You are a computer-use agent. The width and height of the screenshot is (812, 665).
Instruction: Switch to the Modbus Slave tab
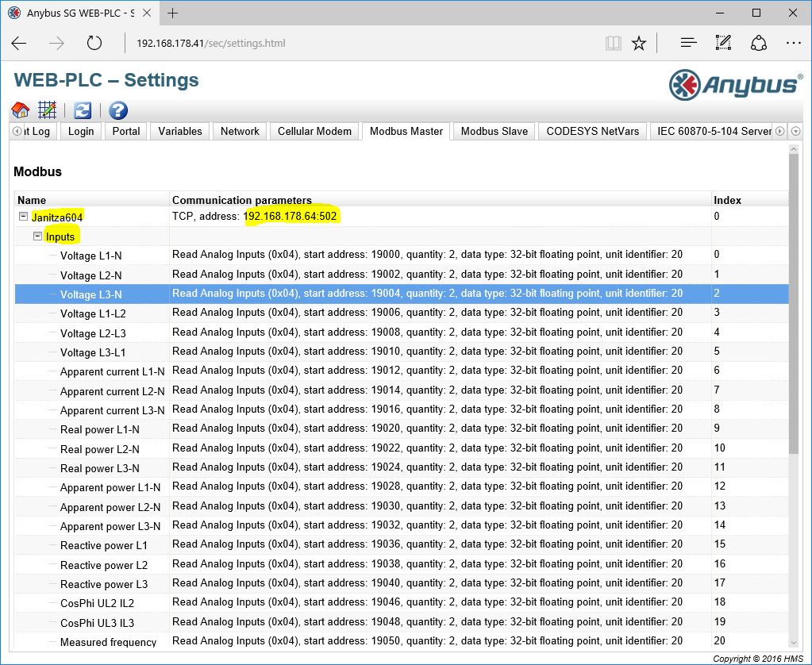(x=495, y=132)
